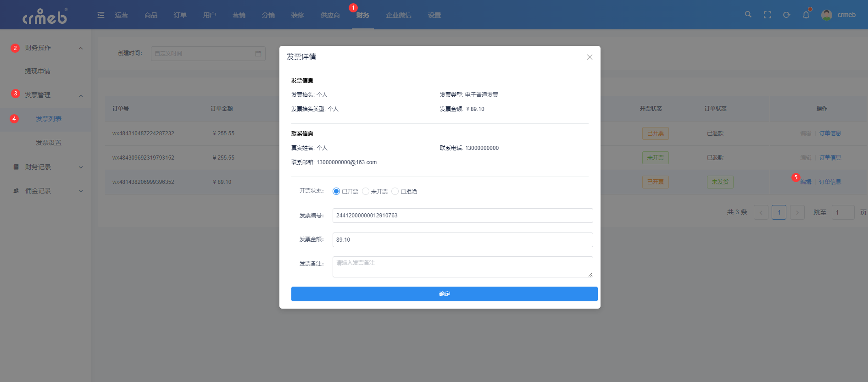Open the notification bell
Image resolution: width=868 pixels, height=382 pixels.
806,15
